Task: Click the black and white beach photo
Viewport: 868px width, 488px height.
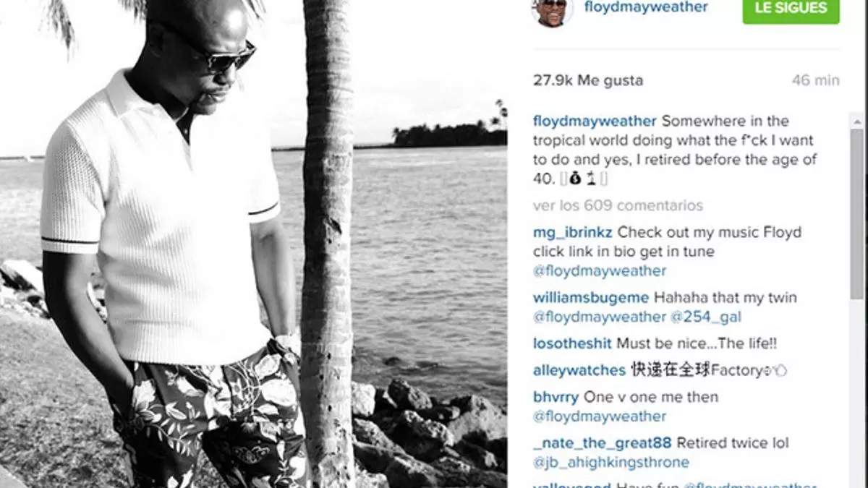Action: (253, 244)
